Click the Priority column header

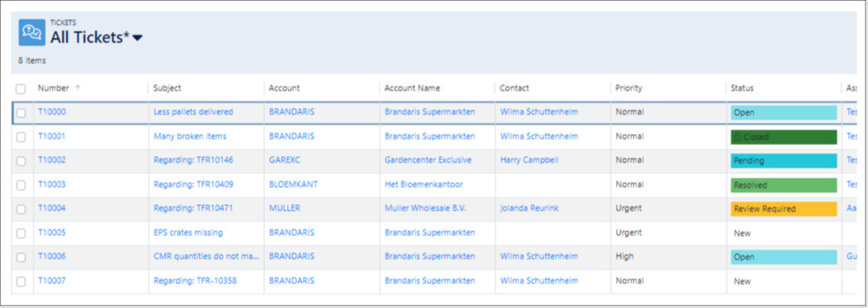628,88
